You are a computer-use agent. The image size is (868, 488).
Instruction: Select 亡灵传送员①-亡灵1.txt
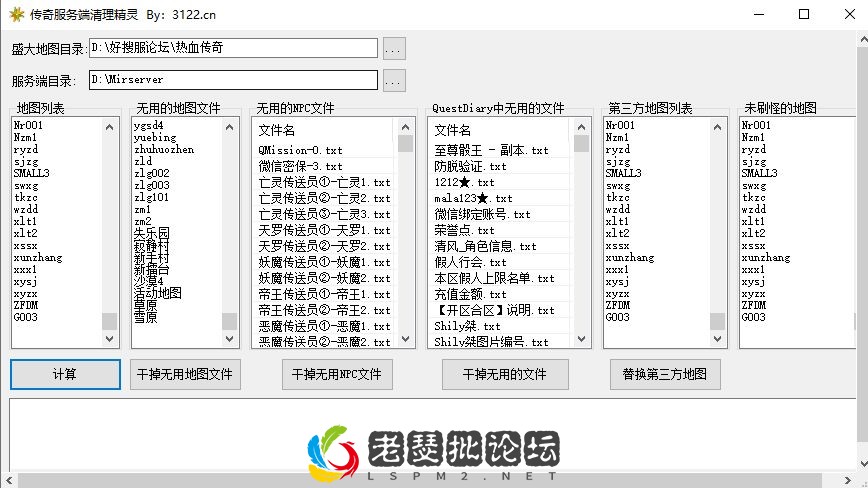pyautogui.click(x=324, y=182)
